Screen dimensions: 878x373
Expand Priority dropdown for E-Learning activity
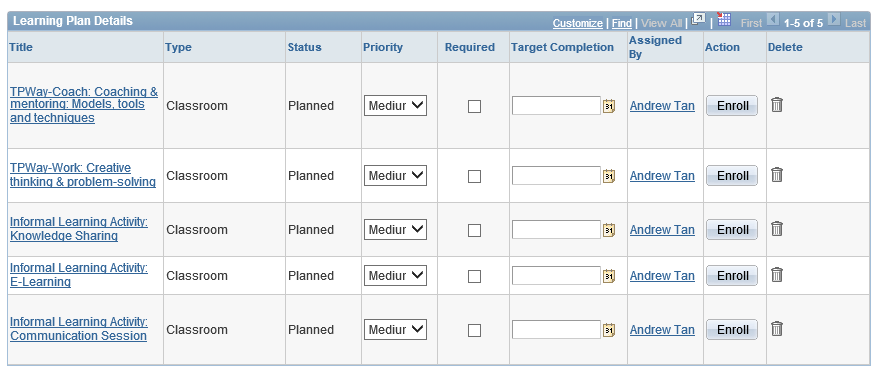click(x=395, y=276)
